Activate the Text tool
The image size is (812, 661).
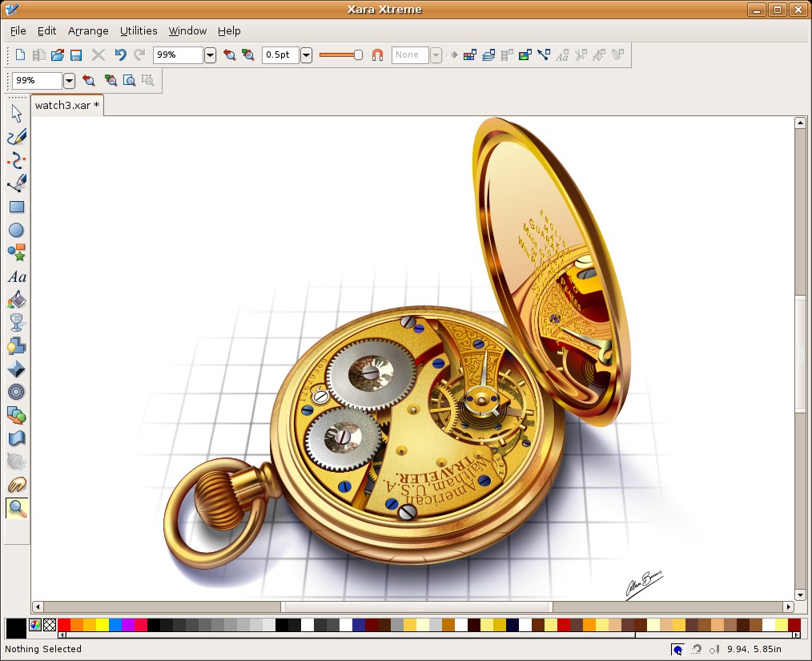[x=16, y=276]
